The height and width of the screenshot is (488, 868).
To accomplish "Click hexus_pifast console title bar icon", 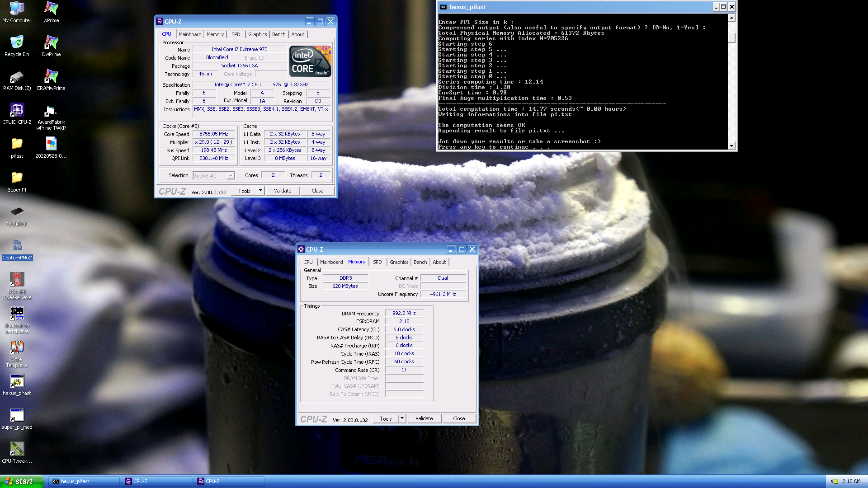I will click(x=443, y=7).
